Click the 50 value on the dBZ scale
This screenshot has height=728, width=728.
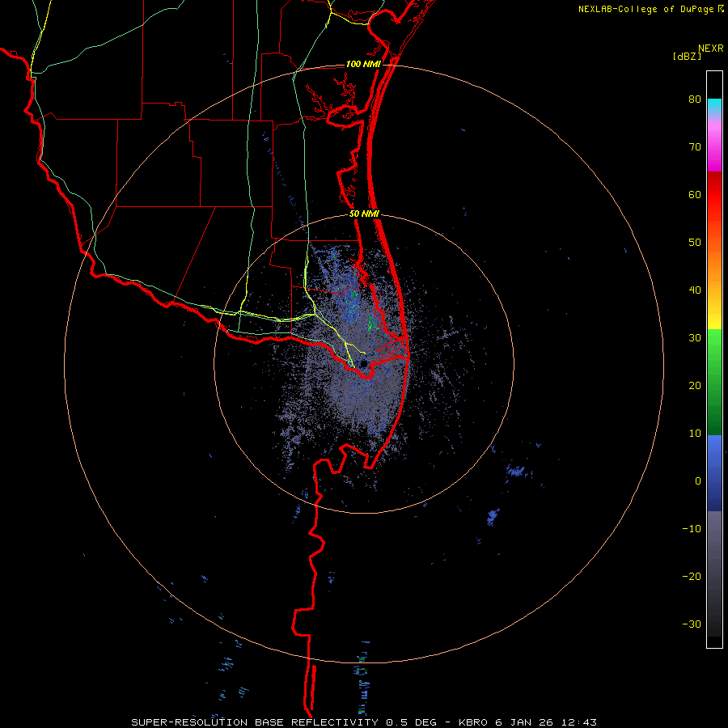[695, 243]
